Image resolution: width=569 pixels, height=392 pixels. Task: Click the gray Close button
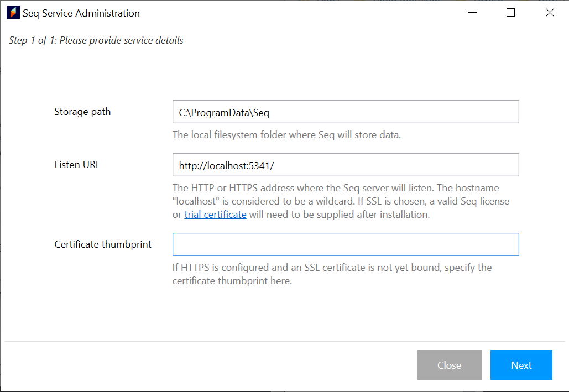click(x=449, y=365)
